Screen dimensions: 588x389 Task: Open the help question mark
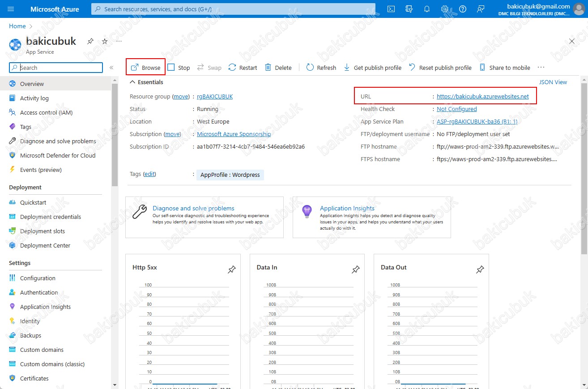(x=463, y=9)
